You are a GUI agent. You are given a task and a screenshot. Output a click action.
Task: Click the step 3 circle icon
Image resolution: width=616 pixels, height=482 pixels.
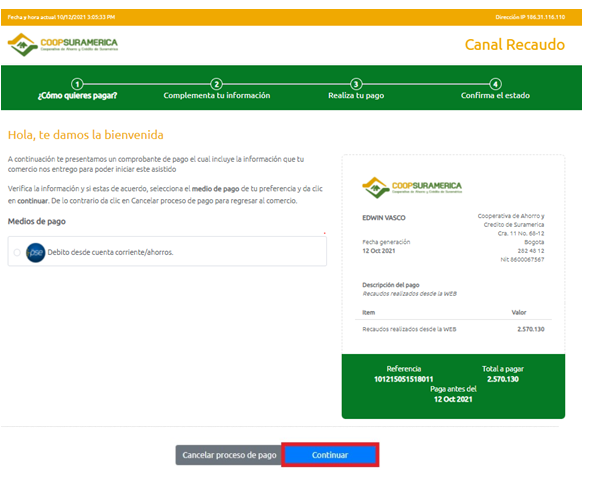click(356, 84)
